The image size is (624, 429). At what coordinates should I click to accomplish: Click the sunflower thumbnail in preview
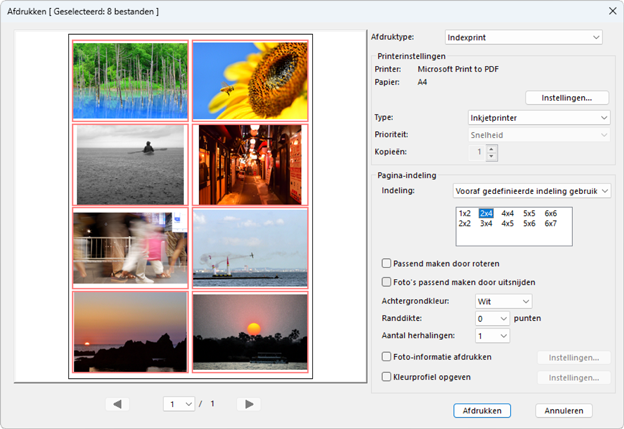pos(250,80)
